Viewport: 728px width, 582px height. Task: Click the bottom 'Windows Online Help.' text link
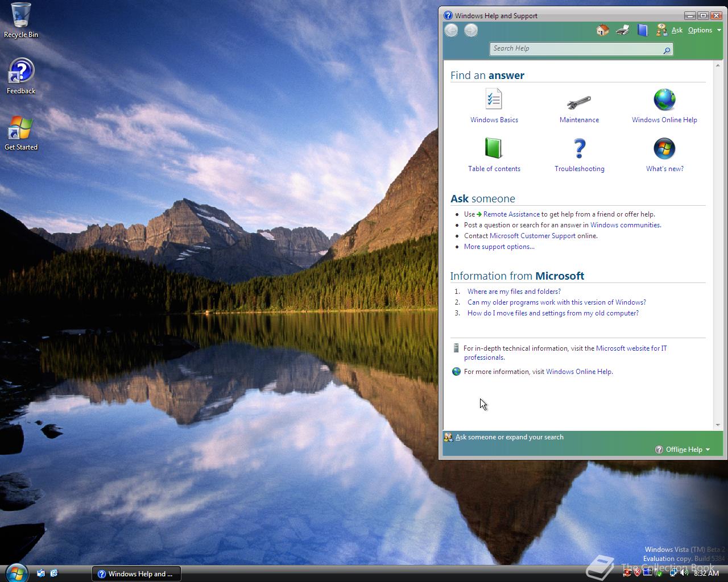tap(580, 372)
